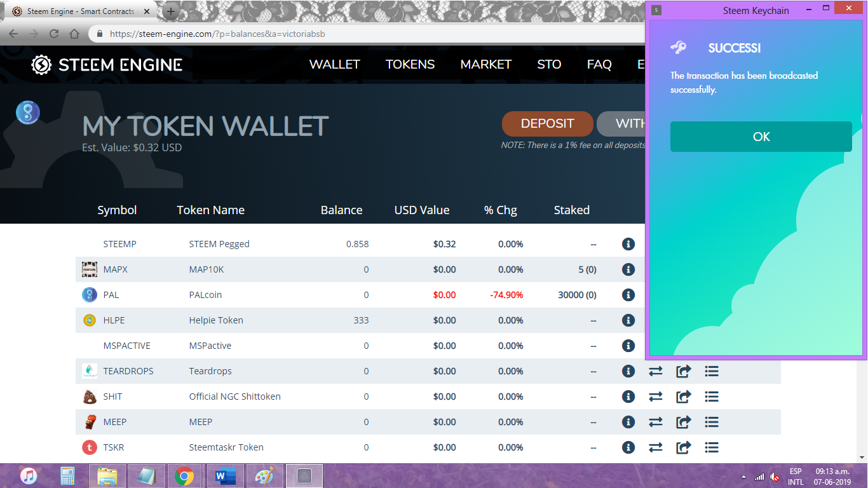
Task: Click the DEPOSIT button
Action: (x=548, y=124)
